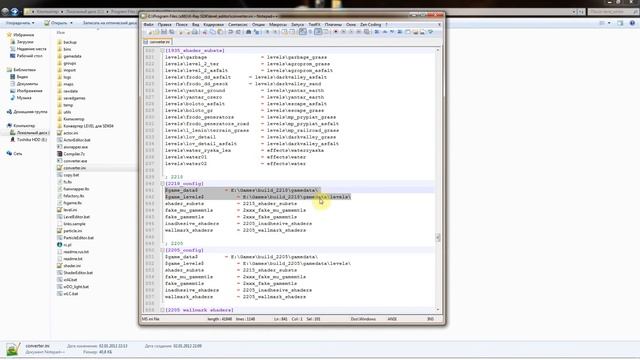Image resolution: width=640 pixels, height=360 pixels.
Task: Toggle Synchronize Horizontal Scrolling button
Action: [292, 32]
